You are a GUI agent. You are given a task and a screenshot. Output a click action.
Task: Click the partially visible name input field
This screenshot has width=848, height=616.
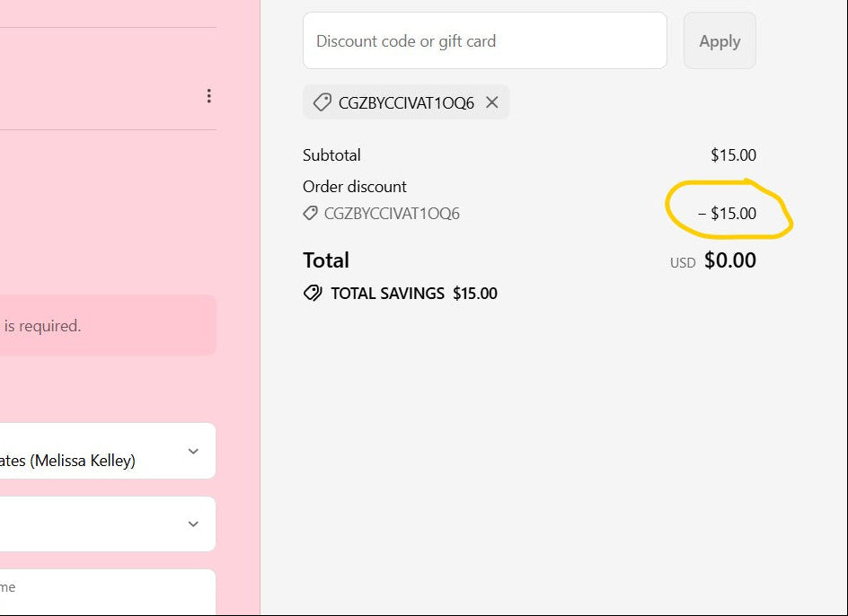[x=108, y=591]
